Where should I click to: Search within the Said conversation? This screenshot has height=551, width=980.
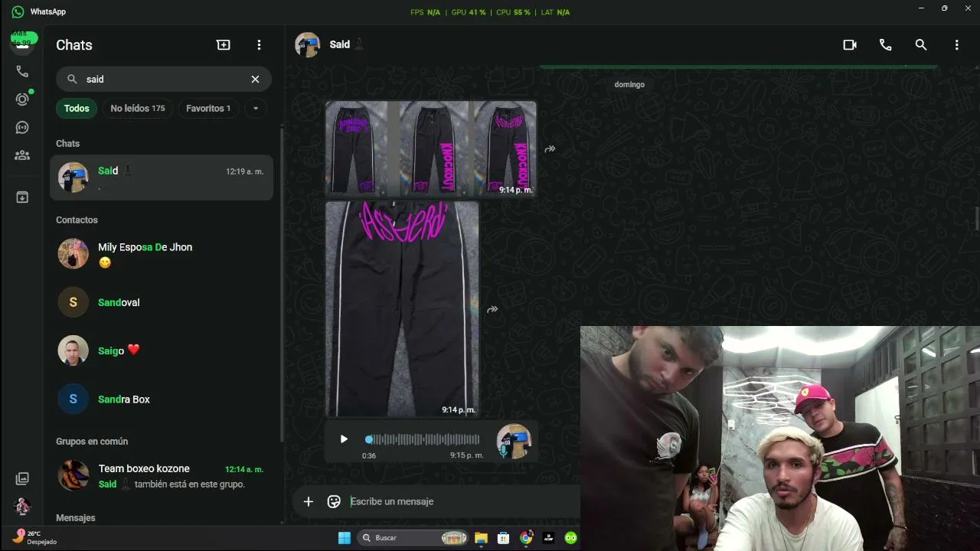pyautogui.click(x=921, y=45)
